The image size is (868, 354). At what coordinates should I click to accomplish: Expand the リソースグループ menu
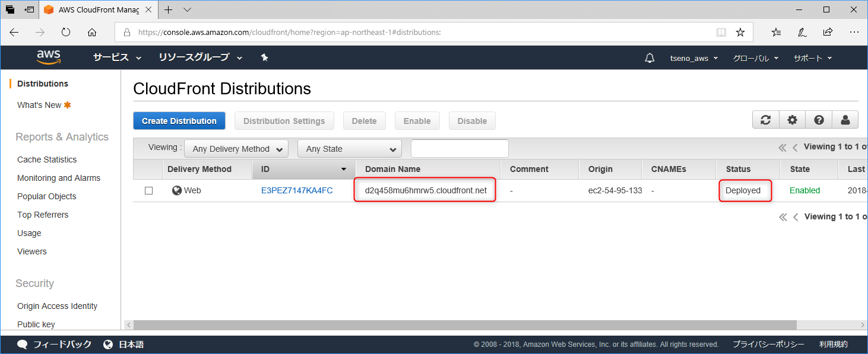[x=201, y=58]
